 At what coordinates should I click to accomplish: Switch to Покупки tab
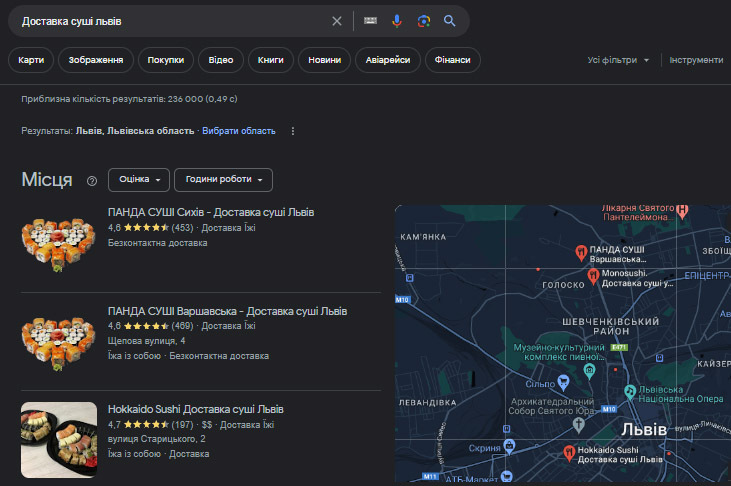click(166, 60)
